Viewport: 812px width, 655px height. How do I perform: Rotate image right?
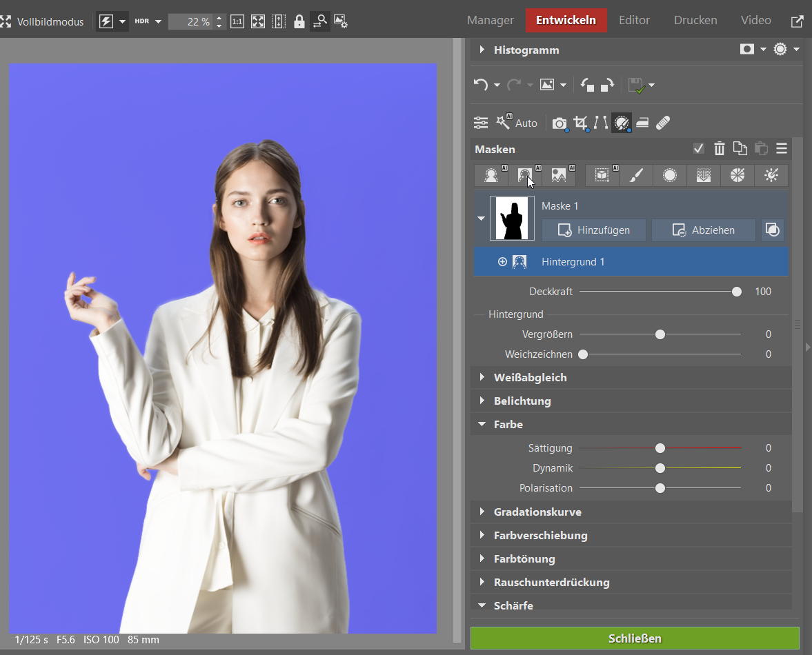click(x=607, y=85)
